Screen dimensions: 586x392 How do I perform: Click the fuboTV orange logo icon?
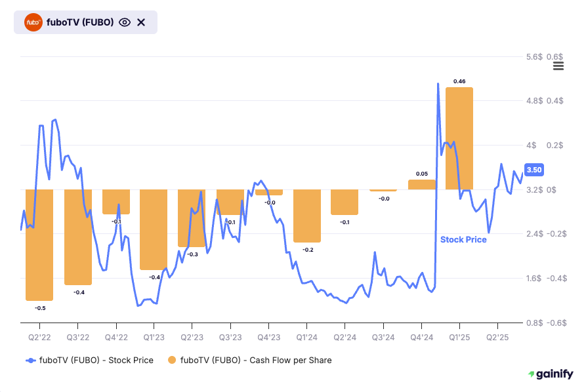tap(33, 22)
